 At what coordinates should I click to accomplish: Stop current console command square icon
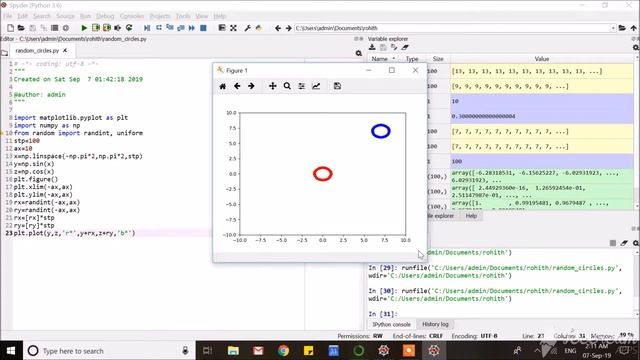613,243
